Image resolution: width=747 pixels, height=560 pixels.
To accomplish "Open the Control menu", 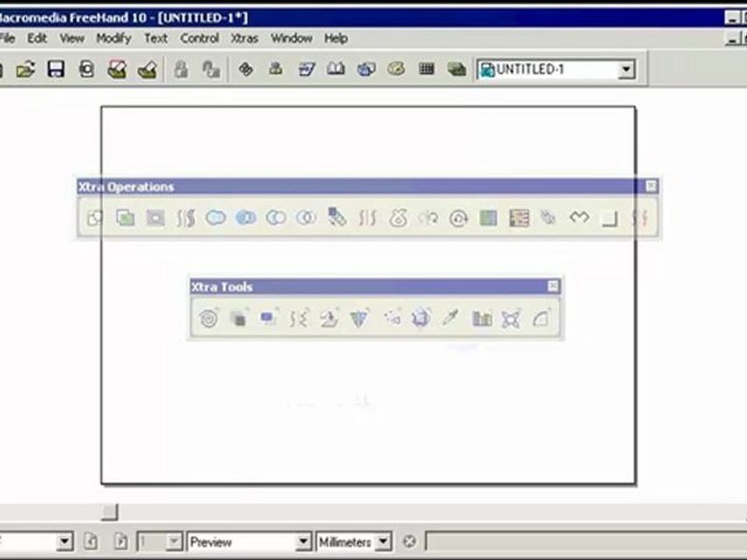I will (x=199, y=39).
